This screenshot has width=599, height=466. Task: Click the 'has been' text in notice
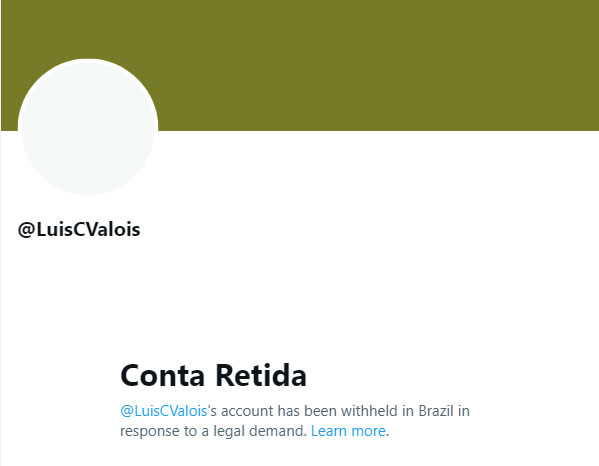pos(308,411)
